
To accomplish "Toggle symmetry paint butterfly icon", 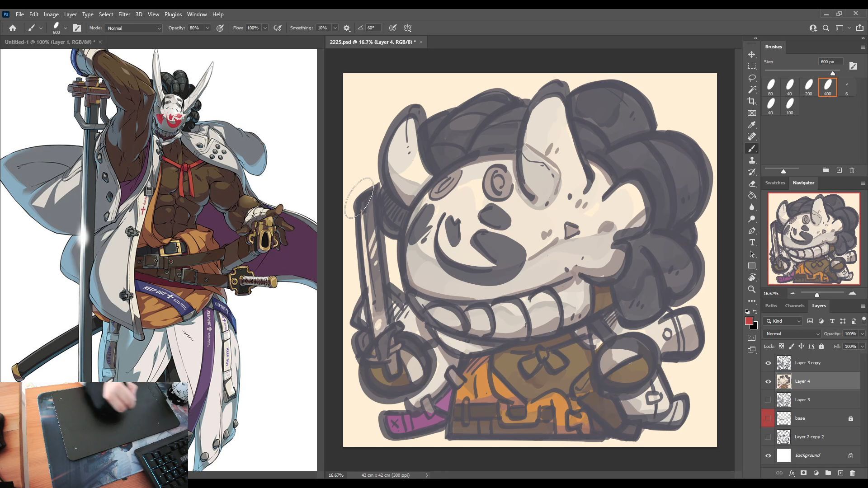I will pos(407,28).
